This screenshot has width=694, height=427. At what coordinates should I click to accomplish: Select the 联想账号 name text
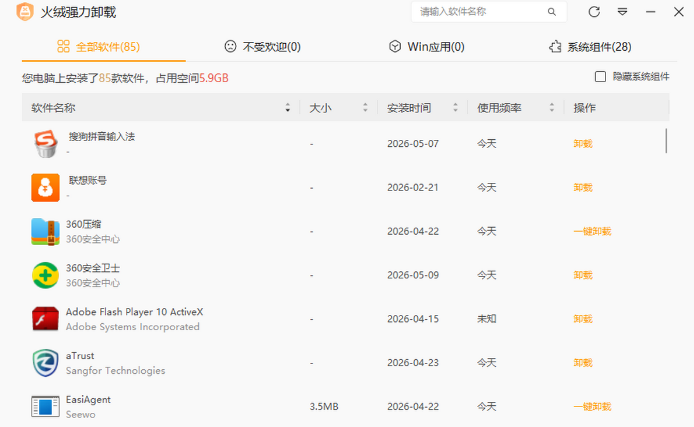coord(88,180)
